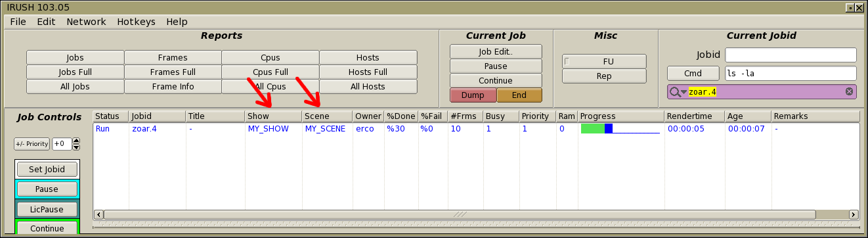This screenshot has height=238, width=868.
Task: Sort by the Age column header
Action: [x=748, y=116]
